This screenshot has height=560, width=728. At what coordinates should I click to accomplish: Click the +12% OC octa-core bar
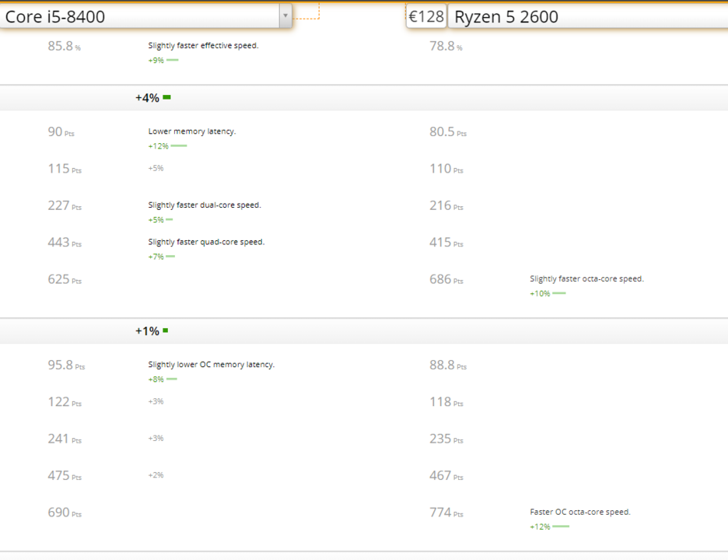click(561, 527)
